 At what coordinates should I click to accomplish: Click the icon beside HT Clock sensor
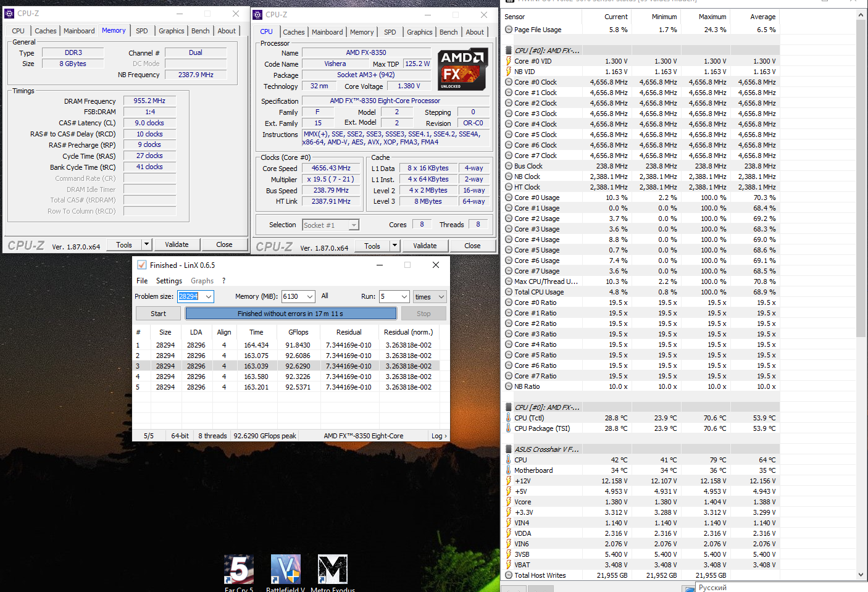tap(509, 187)
